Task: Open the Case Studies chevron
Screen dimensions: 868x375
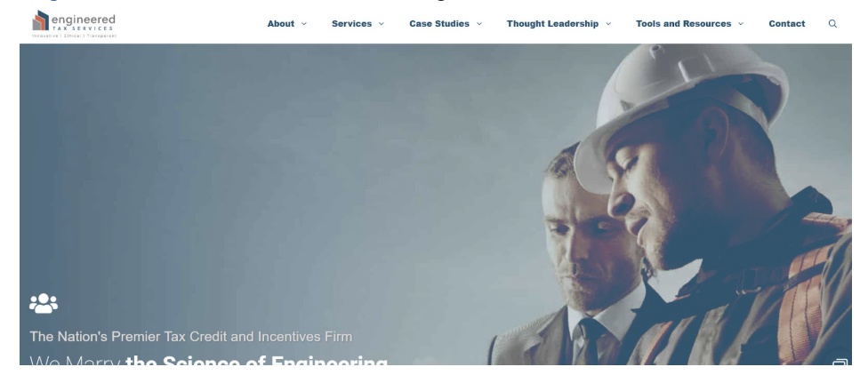Action: pos(478,24)
